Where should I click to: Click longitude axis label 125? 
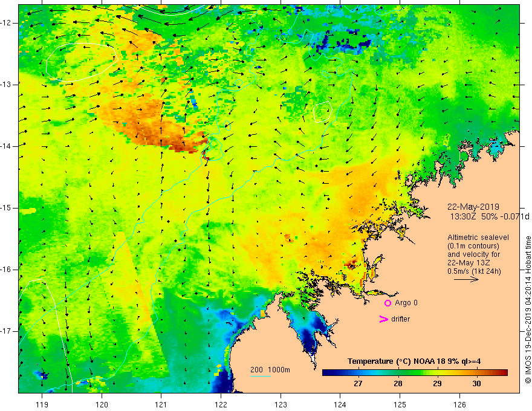click(x=400, y=404)
